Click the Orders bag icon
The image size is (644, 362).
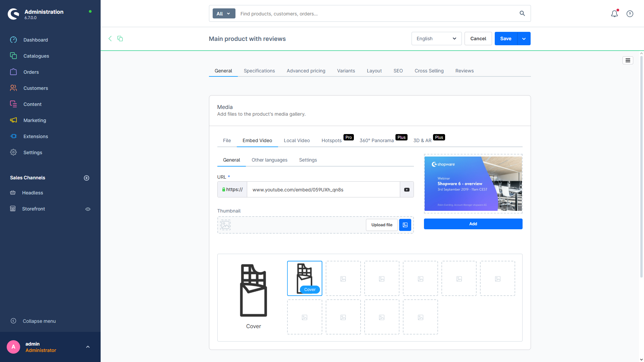coord(13,72)
